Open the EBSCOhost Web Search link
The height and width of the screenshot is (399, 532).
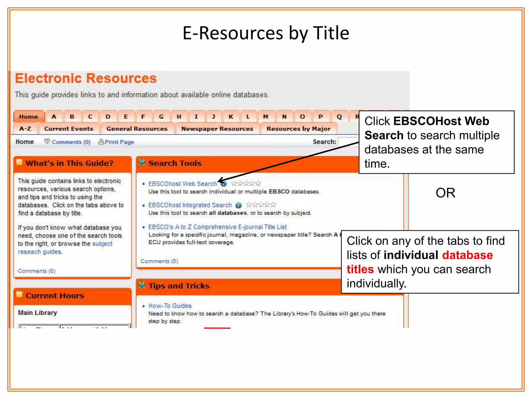[x=183, y=184]
